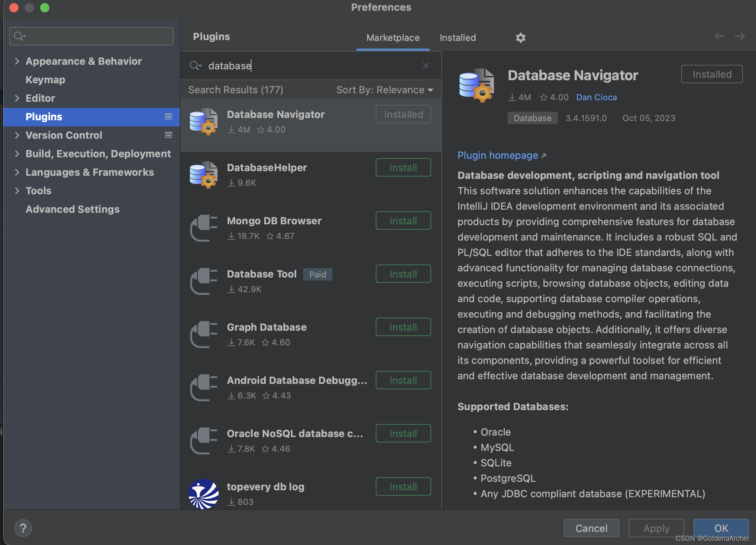Open the Plugin homepage link
The height and width of the screenshot is (545, 756).
[x=498, y=155]
